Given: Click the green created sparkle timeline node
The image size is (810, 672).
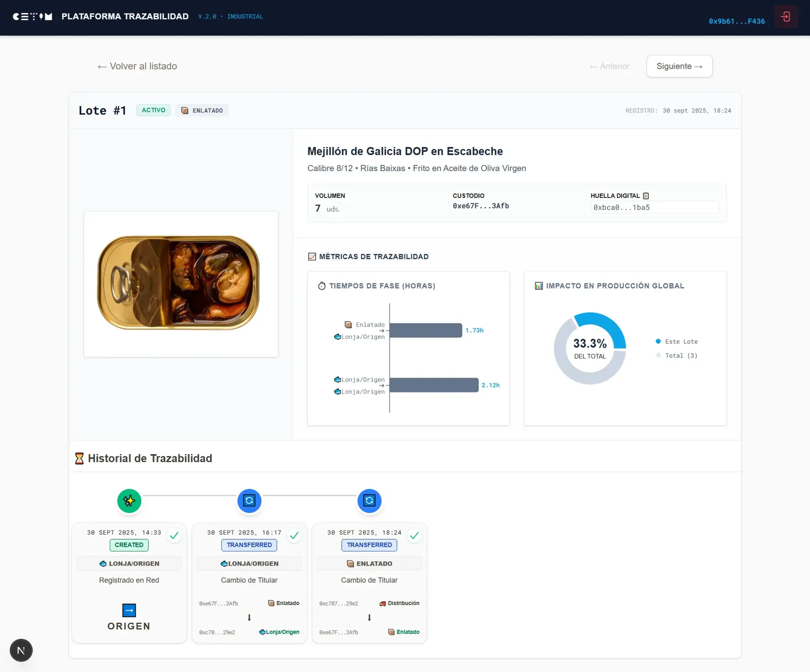Looking at the screenshot, I should (x=129, y=501).
